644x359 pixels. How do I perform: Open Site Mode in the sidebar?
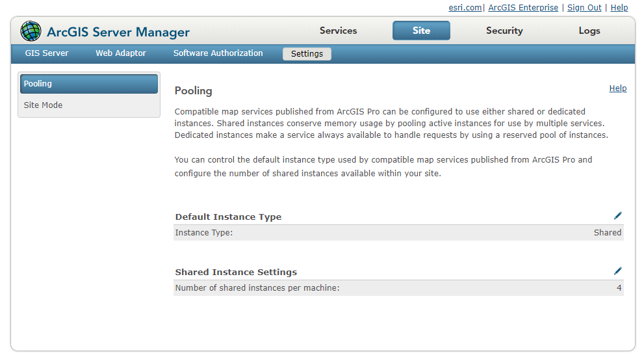pos(44,105)
